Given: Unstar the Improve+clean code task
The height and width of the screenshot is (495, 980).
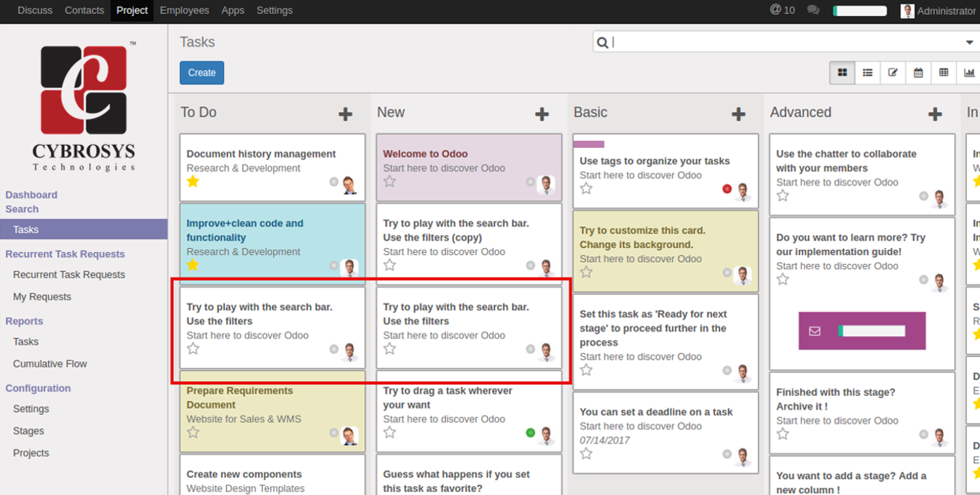Looking at the screenshot, I should click(193, 265).
